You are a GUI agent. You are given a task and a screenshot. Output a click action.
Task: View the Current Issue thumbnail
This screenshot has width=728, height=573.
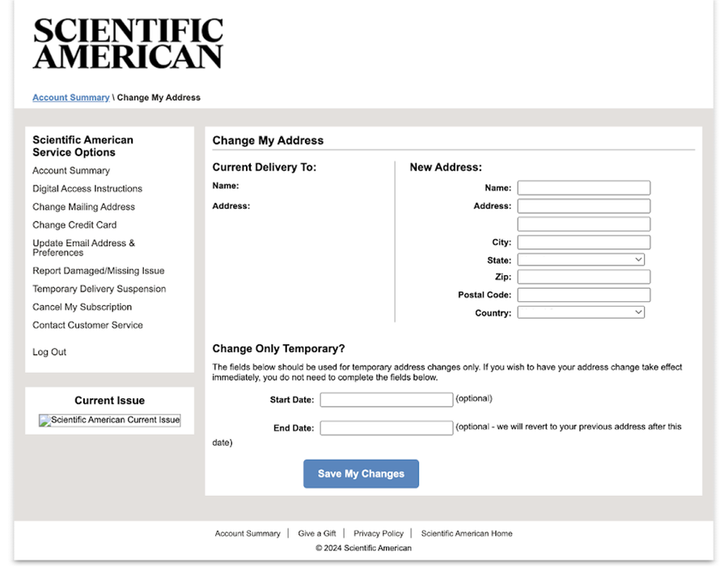tap(109, 420)
